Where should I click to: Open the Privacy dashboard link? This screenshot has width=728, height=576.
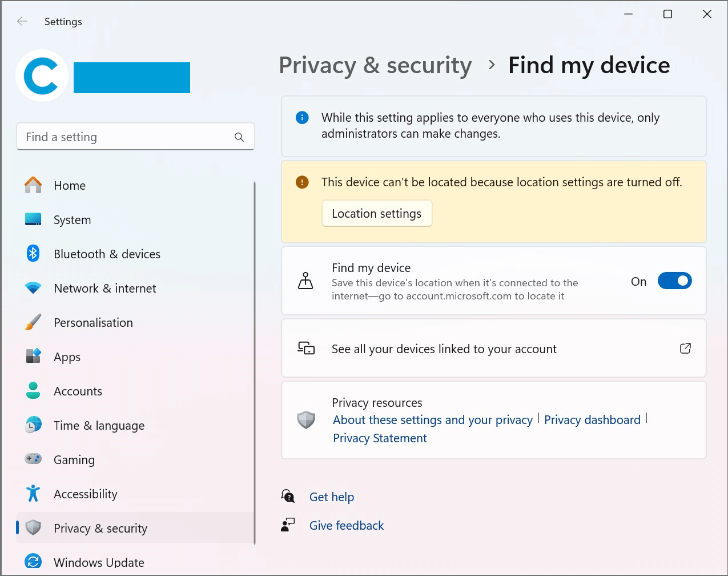[x=592, y=420]
